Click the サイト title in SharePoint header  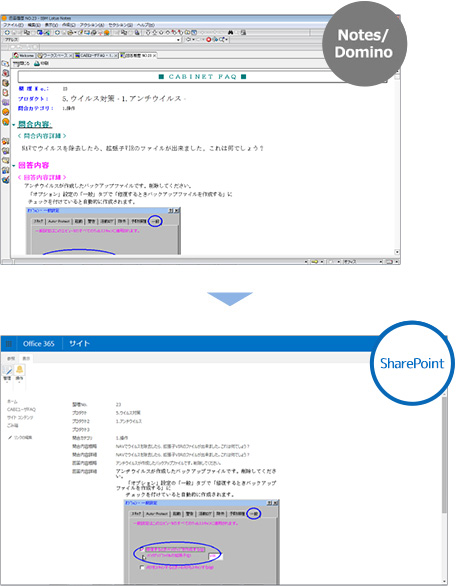(x=79, y=343)
